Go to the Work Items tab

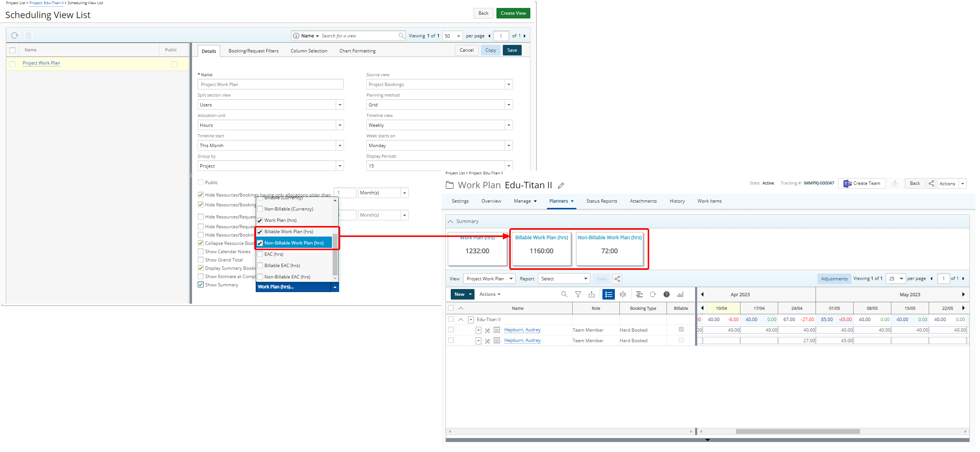709,201
